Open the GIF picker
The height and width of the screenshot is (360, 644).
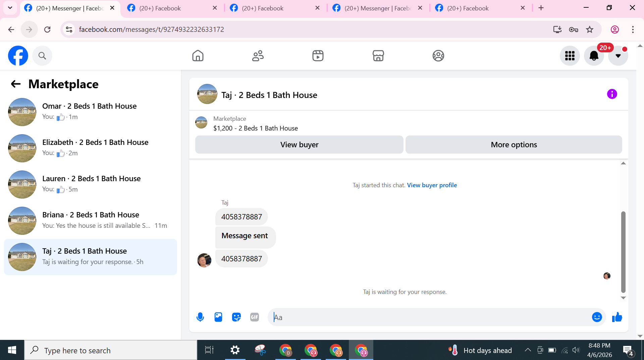click(x=255, y=317)
